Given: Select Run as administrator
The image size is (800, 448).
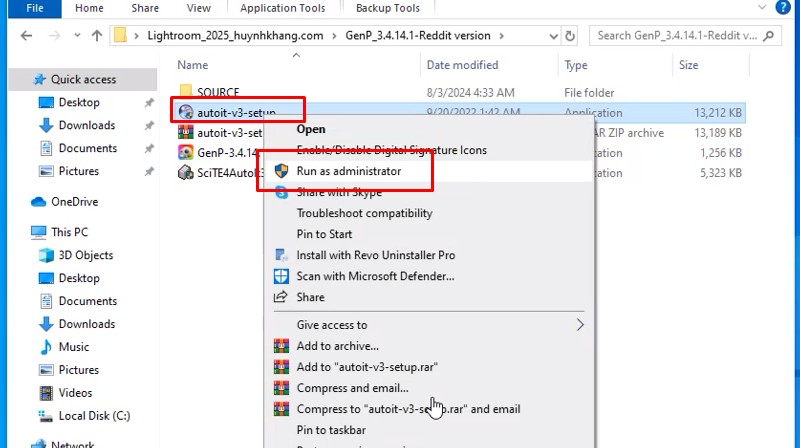Looking at the screenshot, I should (349, 171).
